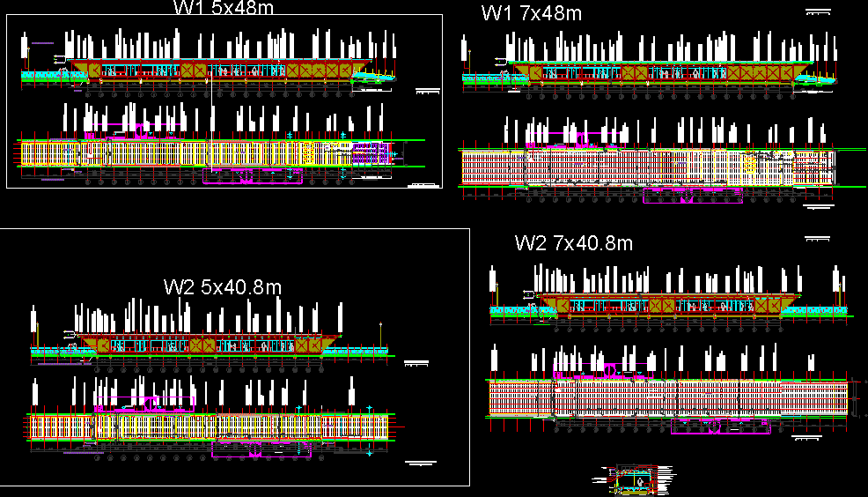The image size is (868, 497).
Task: Click magenta rectangle below W2 5x40.8m plan
Action: [262, 449]
